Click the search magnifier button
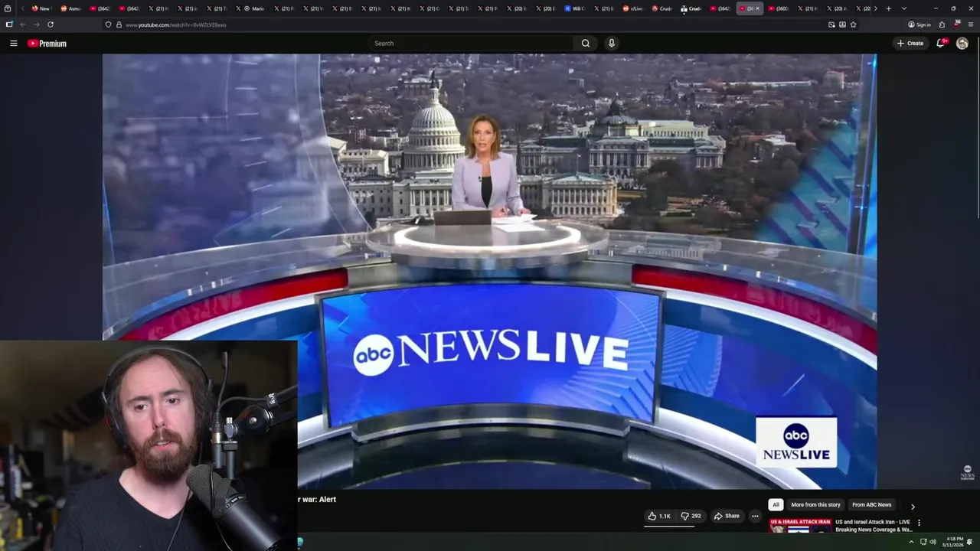This screenshot has width=980, height=551. point(586,44)
